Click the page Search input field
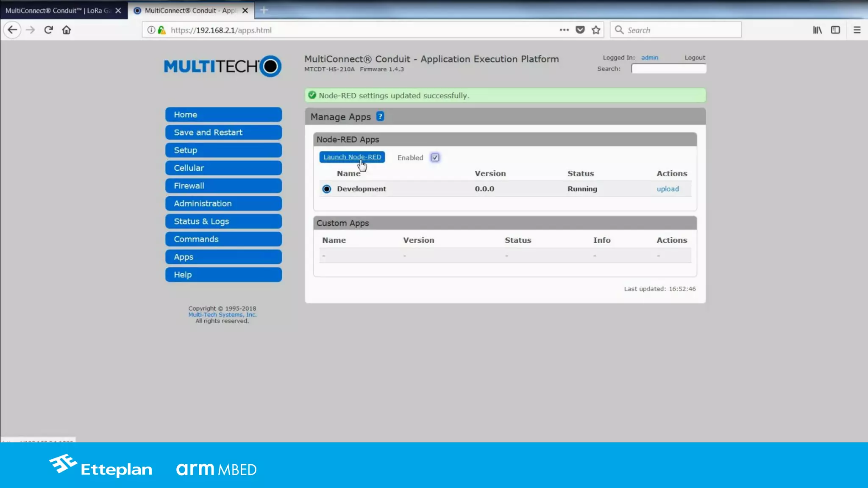Screen dimensions: 868x488 pos(668,69)
